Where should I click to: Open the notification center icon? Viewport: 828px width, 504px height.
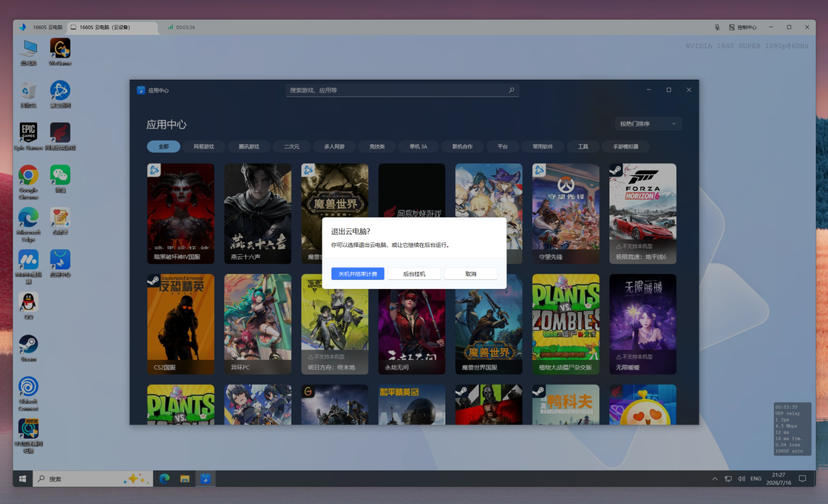(x=802, y=479)
